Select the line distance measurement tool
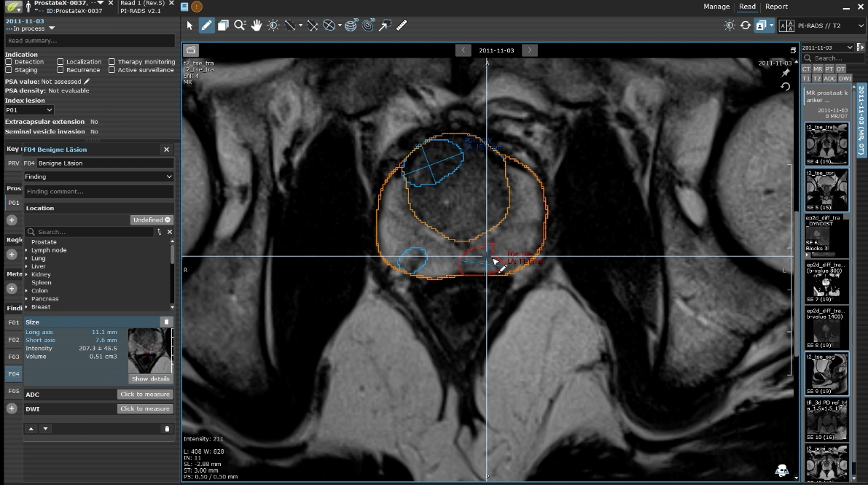The height and width of the screenshot is (485, 868). [290, 26]
